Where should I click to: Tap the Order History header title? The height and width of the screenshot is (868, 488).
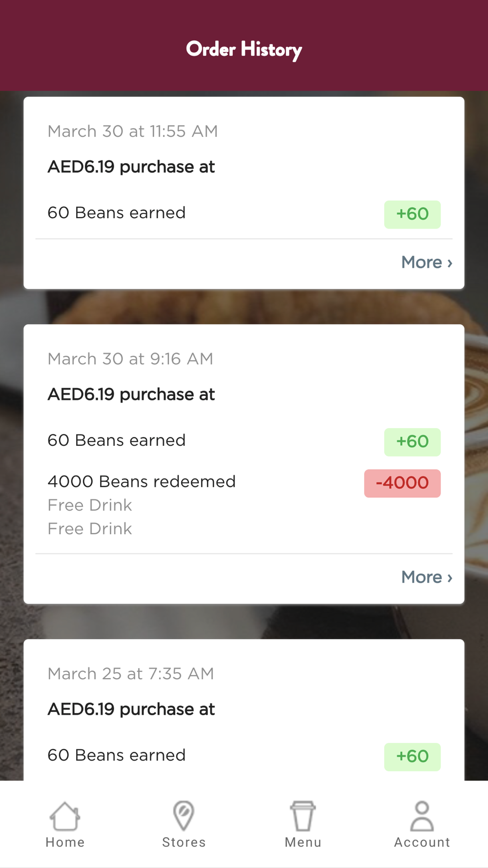tap(244, 49)
